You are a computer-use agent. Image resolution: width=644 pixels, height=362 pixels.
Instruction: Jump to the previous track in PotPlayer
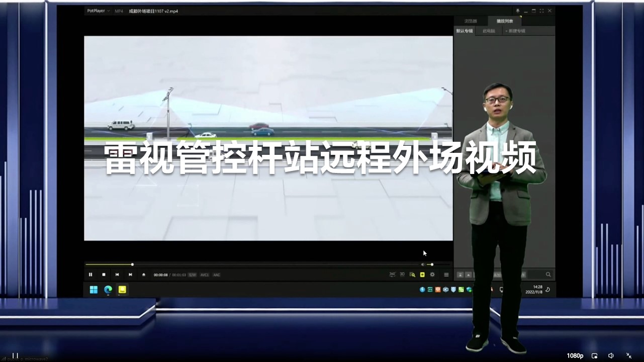pos(117,275)
